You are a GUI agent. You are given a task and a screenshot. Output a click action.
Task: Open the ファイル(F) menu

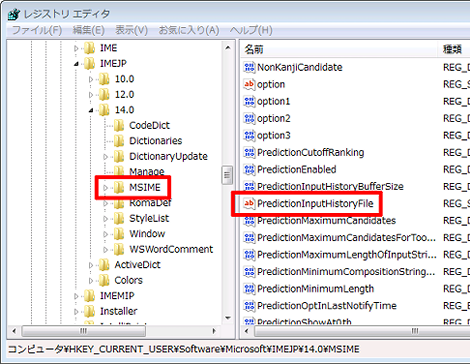point(37,30)
